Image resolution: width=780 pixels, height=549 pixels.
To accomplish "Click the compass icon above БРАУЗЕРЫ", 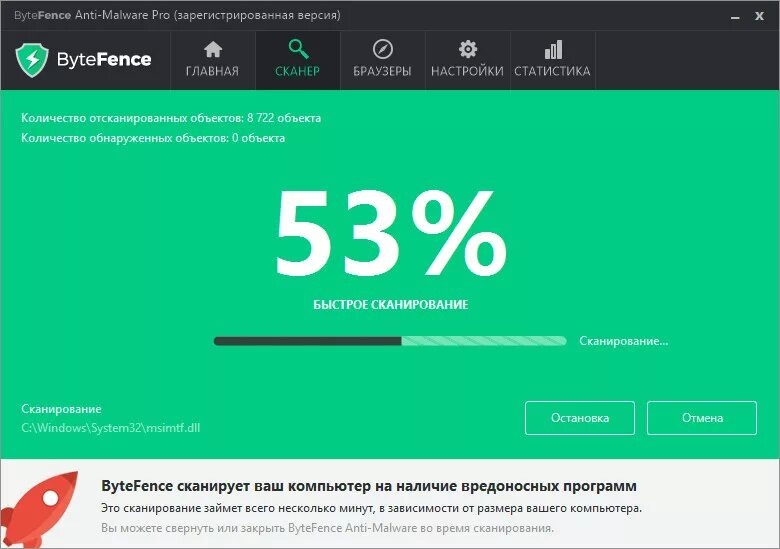I will click(383, 49).
